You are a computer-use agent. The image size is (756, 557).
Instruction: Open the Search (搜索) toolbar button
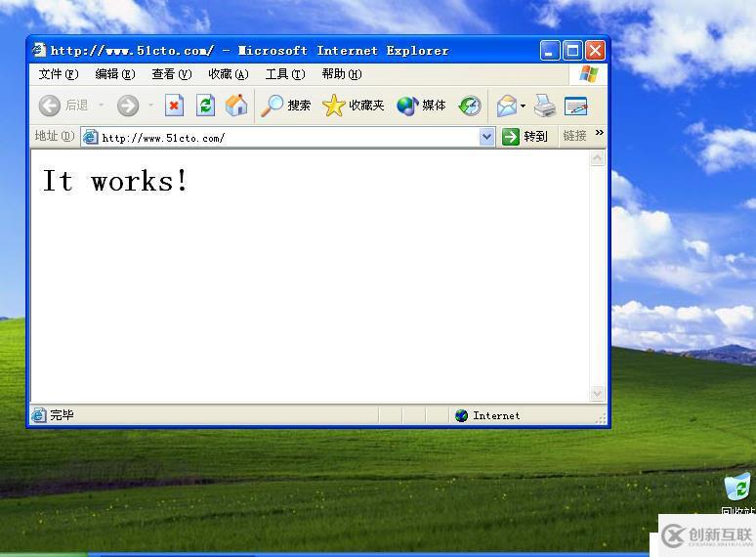(x=285, y=106)
